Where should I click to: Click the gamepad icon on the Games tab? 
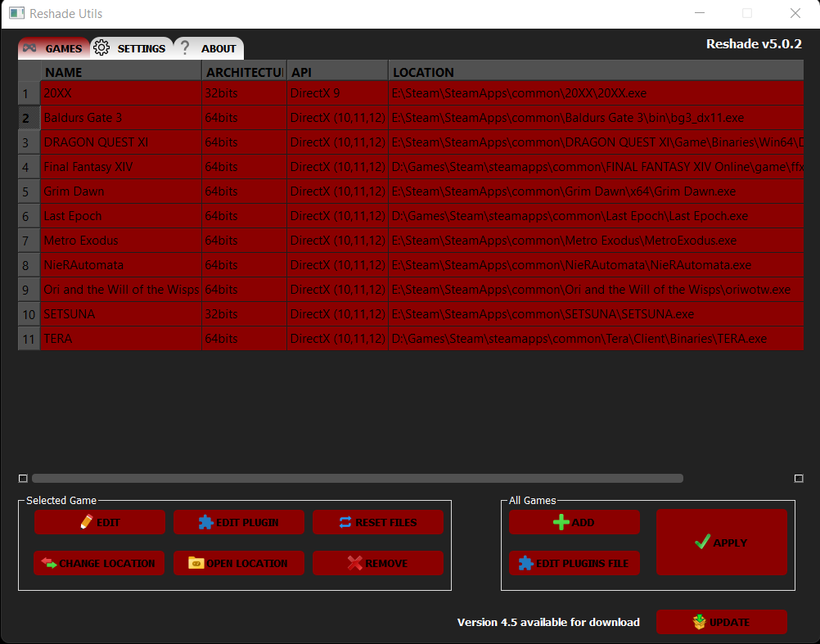pos(29,48)
